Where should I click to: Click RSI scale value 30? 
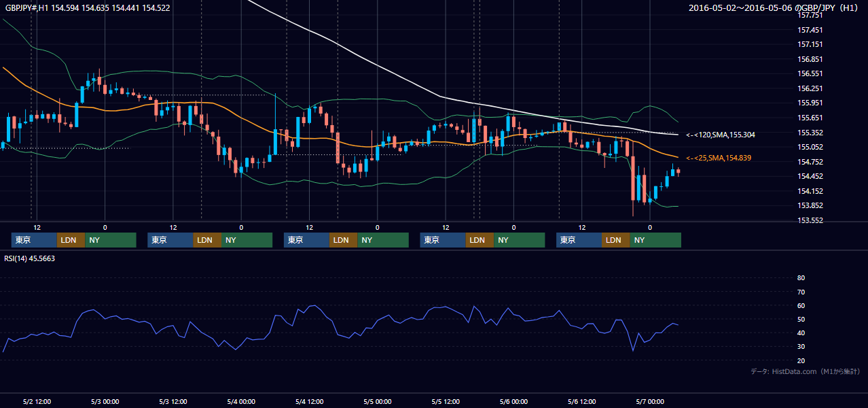coord(801,347)
